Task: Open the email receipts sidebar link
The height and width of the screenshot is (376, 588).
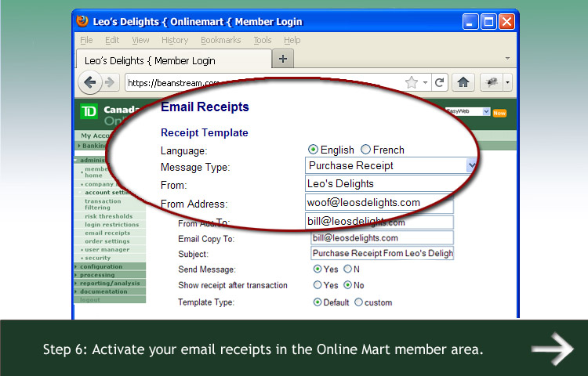Action: tap(107, 233)
